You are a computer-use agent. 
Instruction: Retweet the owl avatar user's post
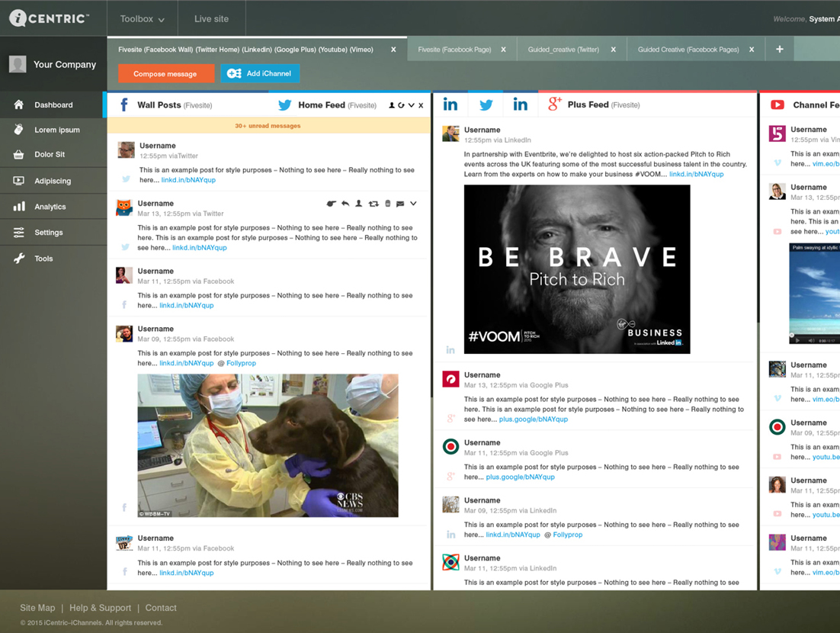[x=374, y=204]
